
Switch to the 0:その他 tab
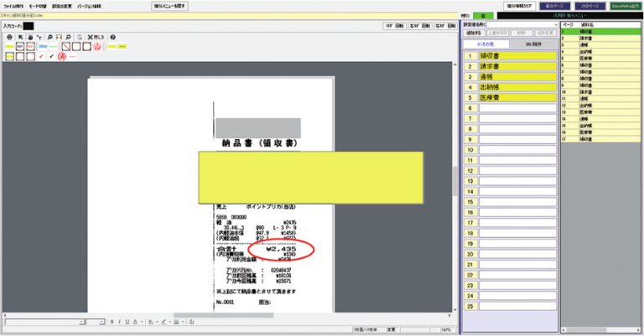coord(487,42)
